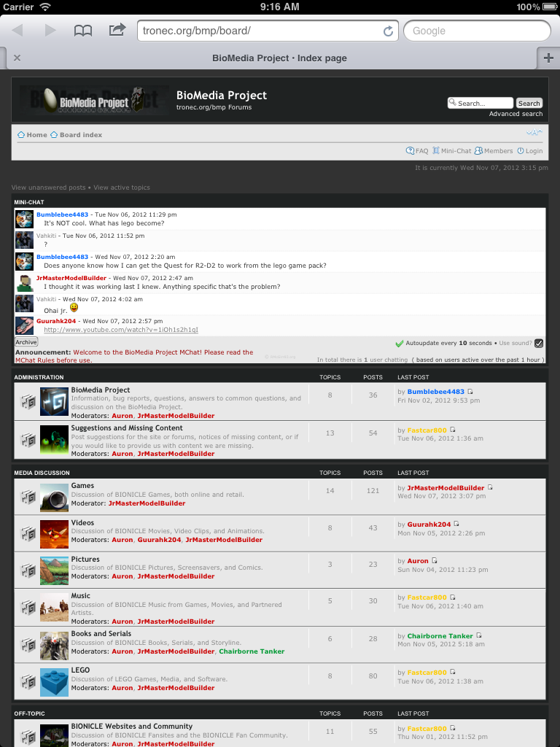Open the YouTube link posted by Guurahk204
This screenshot has width=560, height=747.
tap(121, 330)
